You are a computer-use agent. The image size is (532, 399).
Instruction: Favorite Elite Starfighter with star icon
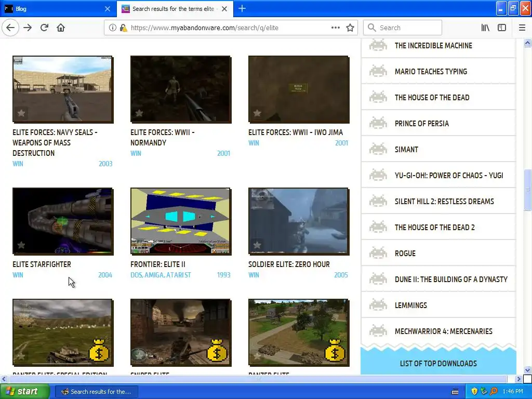point(21,245)
